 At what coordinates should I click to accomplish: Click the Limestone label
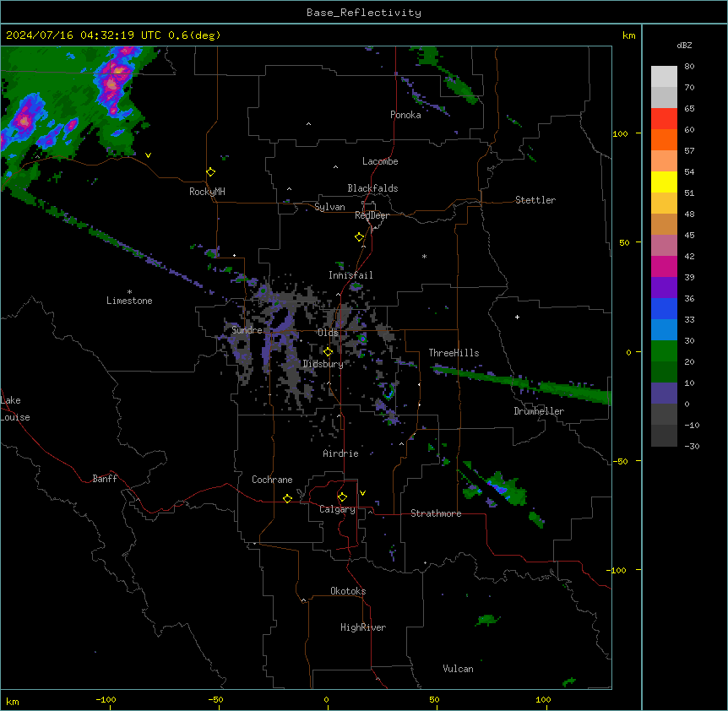(x=129, y=301)
